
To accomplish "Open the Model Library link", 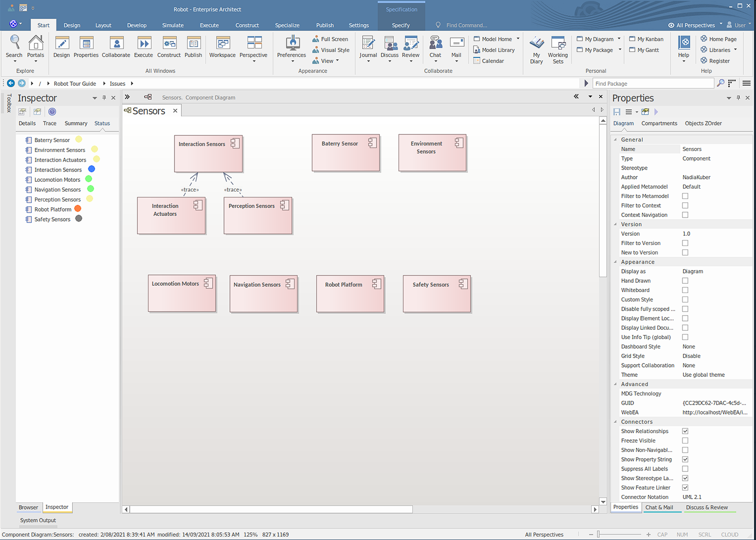I will click(x=497, y=50).
